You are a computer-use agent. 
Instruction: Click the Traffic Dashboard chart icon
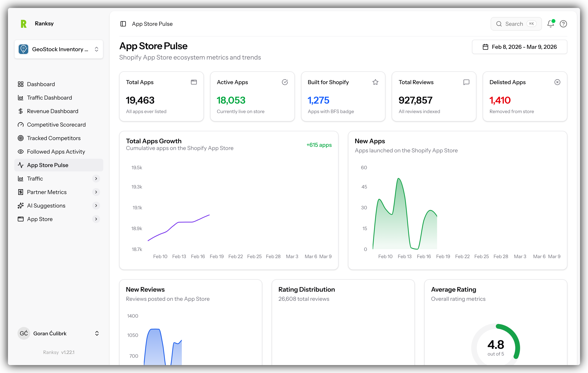[x=21, y=98]
